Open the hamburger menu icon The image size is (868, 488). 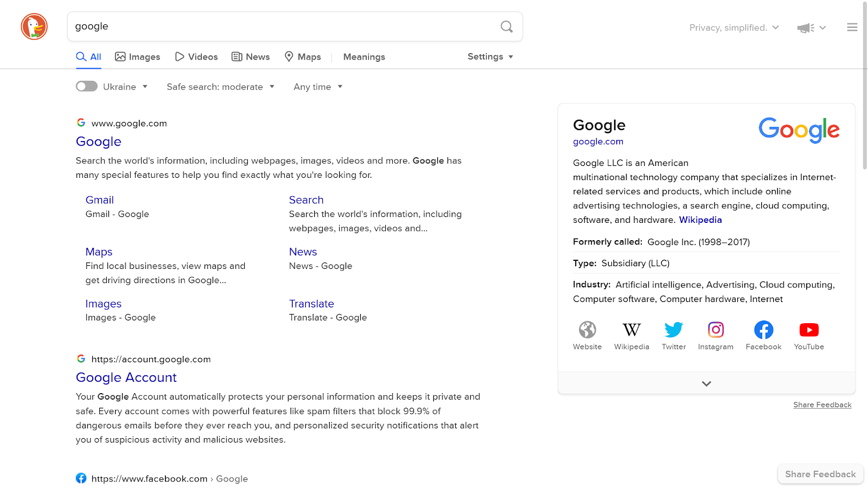click(852, 27)
